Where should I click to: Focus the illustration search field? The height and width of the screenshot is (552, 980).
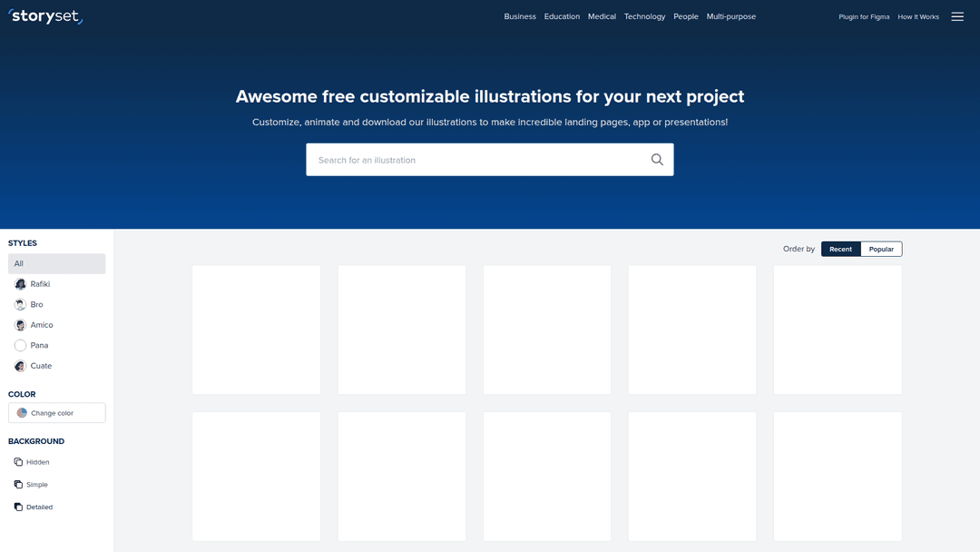point(476,160)
